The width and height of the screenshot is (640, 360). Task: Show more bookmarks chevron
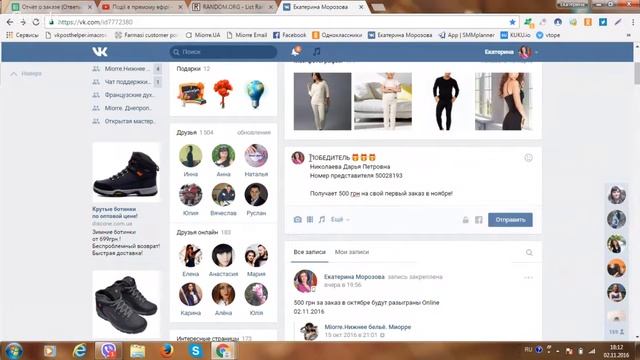coord(628,35)
